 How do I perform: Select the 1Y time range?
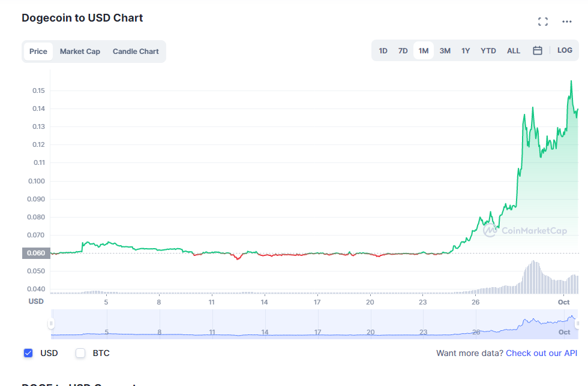466,50
